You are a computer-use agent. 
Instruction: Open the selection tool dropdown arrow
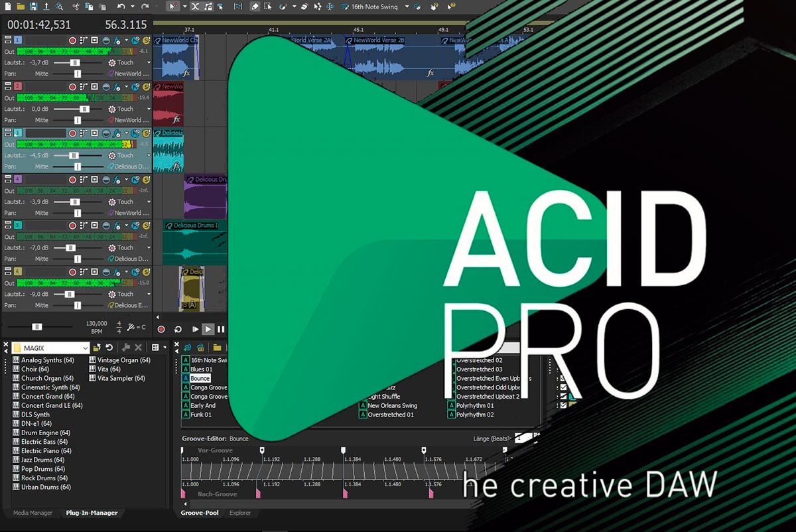tap(184, 7)
